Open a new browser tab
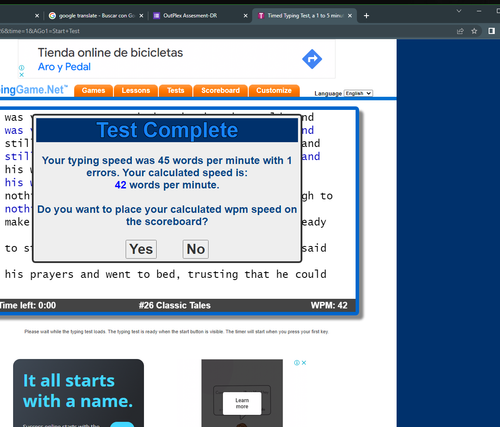The image size is (500, 427). pyautogui.click(x=366, y=16)
